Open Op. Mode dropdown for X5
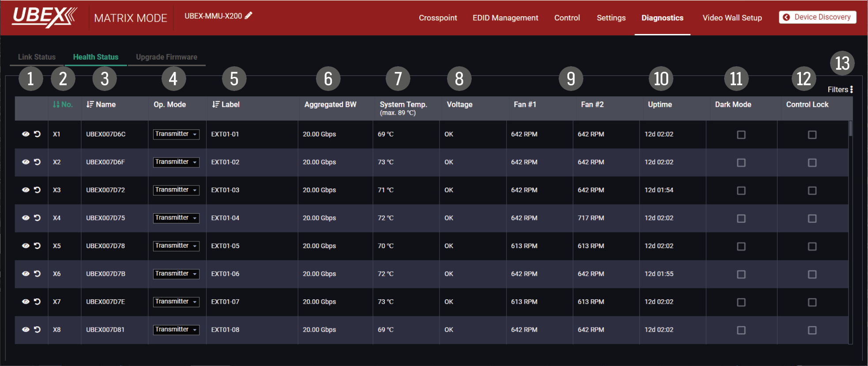This screenshot has height=366, width=868. point(176,246)
